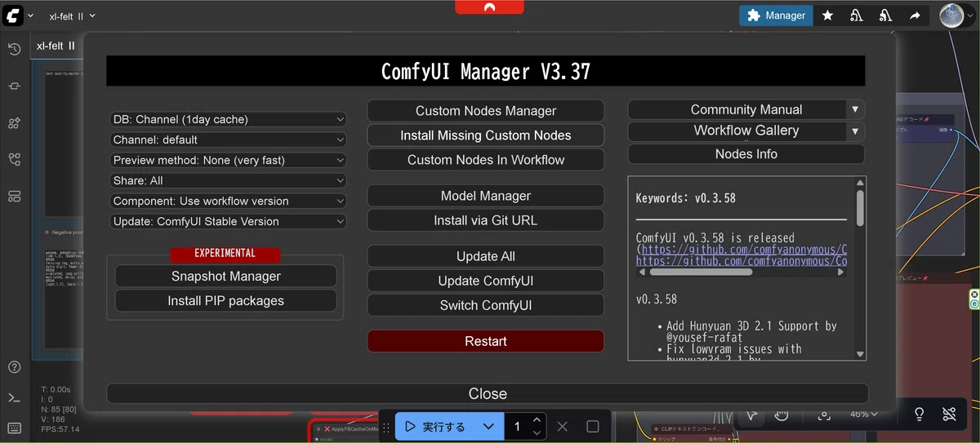Image resolution: width=980 pixels, height=443 pixels.
Task: Switch to the xl-felt workflow tab
Action: click(x=56, y=46)
